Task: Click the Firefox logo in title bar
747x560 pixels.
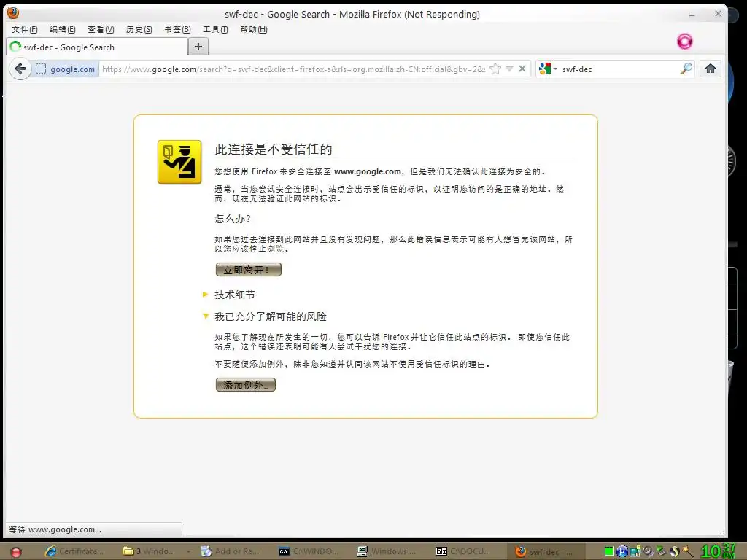Action: [x=13, y=13]
